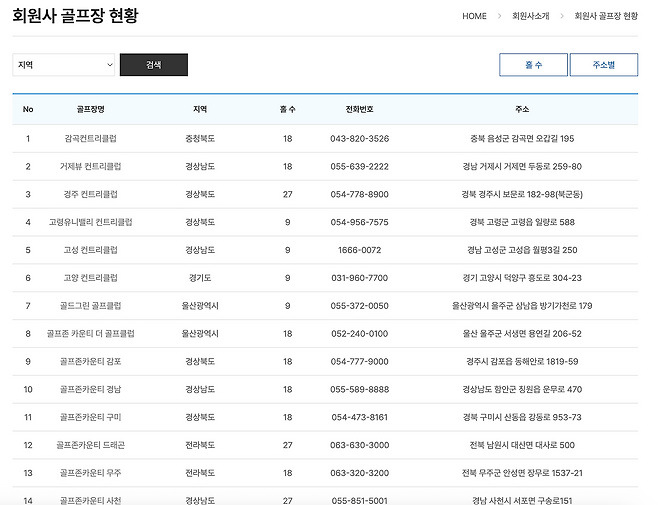Click the 검색 search button

[153, 65]
